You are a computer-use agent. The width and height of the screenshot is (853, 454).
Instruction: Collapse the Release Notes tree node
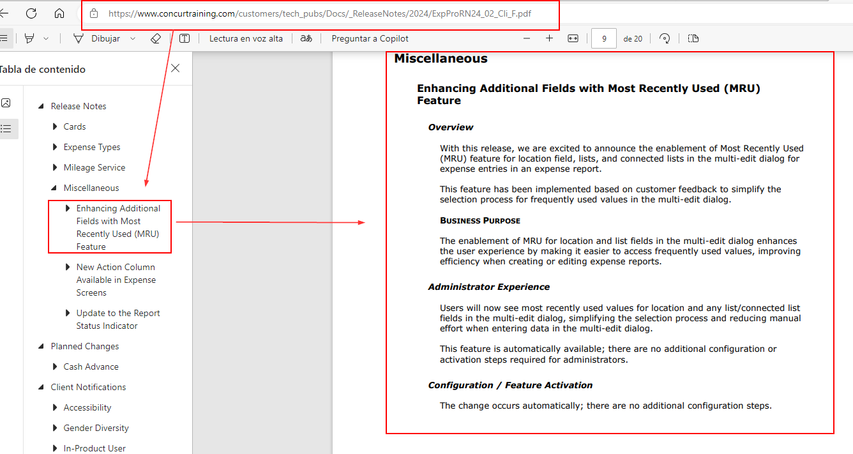coord(41,107)
